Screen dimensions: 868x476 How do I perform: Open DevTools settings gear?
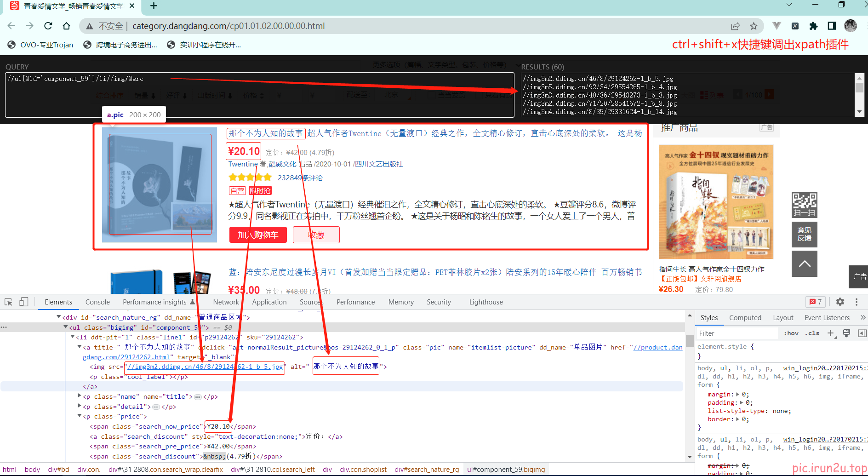click(x=840, y=302)
